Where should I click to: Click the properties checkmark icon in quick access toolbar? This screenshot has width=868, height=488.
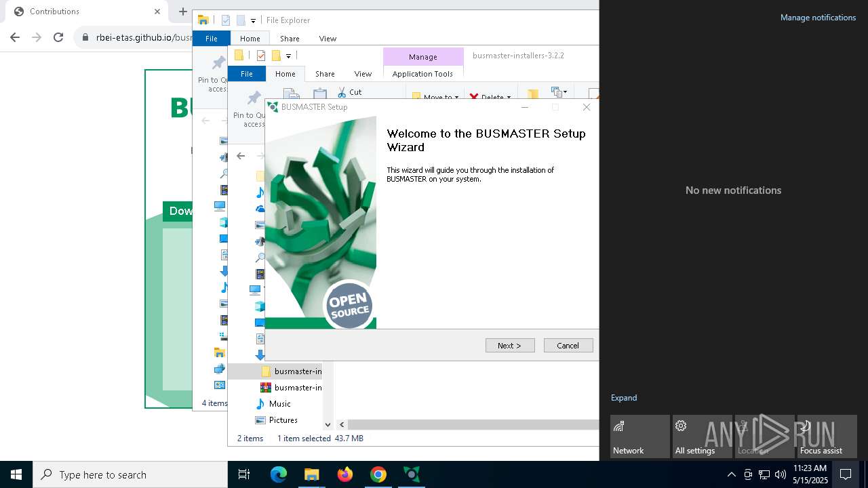(260, 56)
